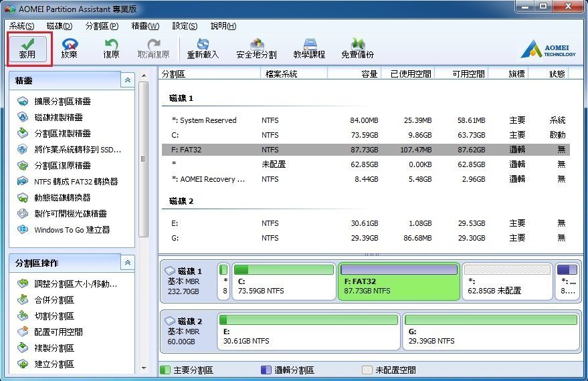588x381 pixels.
Task: Select the 62.85GB 未配置 list row
Action: (x=366, y=164)
